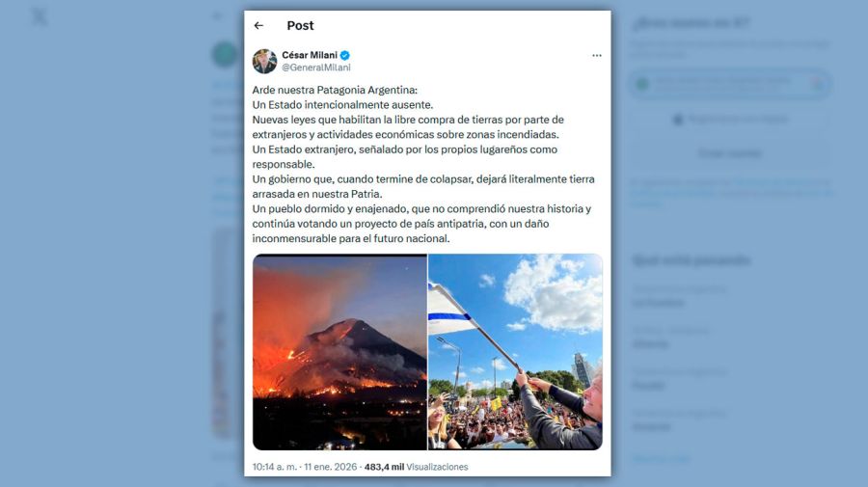The width and height of the screenshot is (868, 487).
Task: Click the 10:14 a. m. timestamp
Action: coord(275,467)
